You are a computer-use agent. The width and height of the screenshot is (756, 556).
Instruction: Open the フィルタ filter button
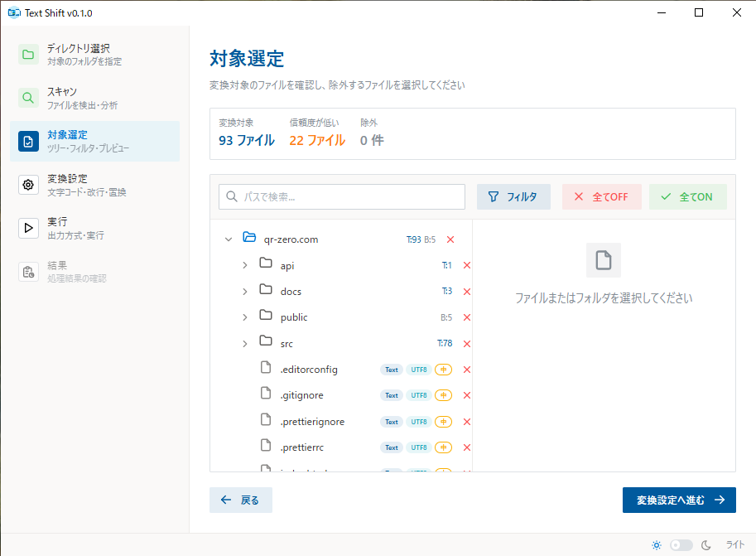[x=513, y=196]
